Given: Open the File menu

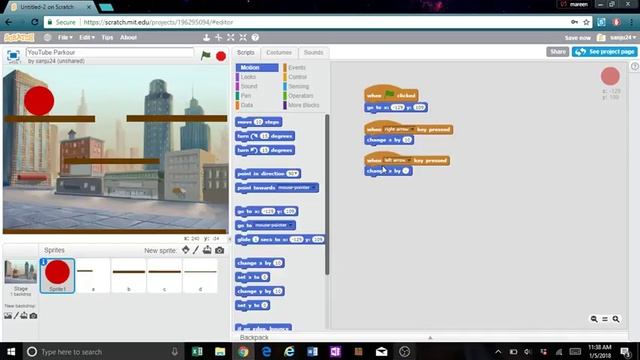Looking at the screenshot, I should [x=64, y=38].
